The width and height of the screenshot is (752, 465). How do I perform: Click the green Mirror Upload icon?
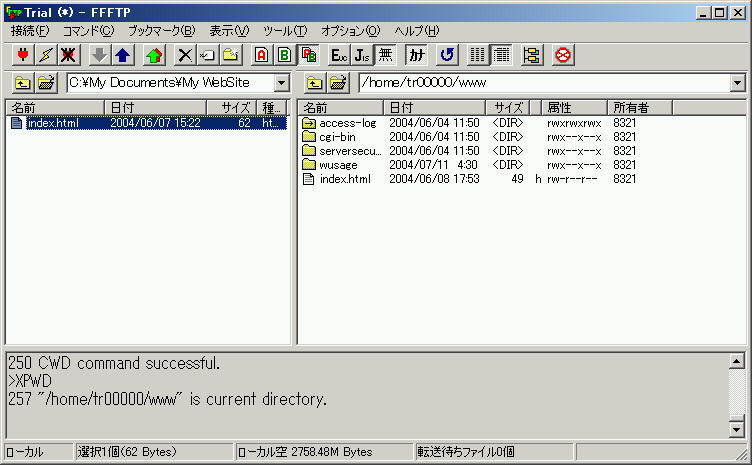coord(154,55)
